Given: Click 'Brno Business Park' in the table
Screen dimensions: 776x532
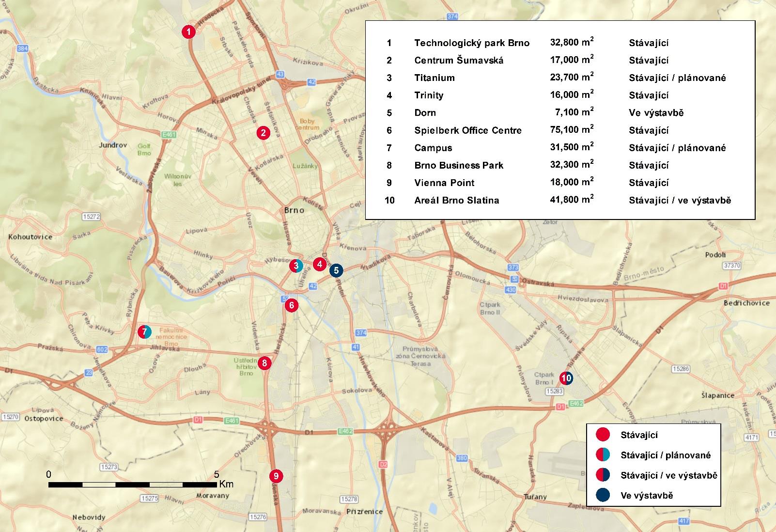Looking at the screenshot, I should click(x=459, y=165).
